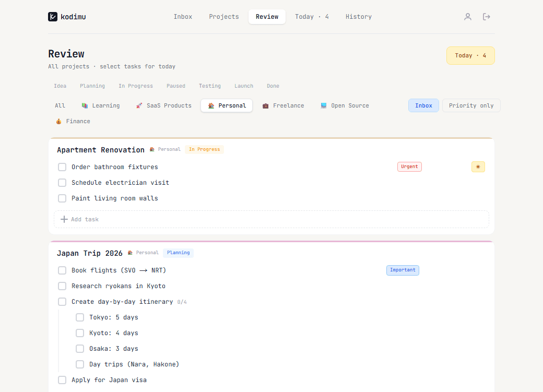Open the History section
The image size is (543, 392).
coord(359,16)
